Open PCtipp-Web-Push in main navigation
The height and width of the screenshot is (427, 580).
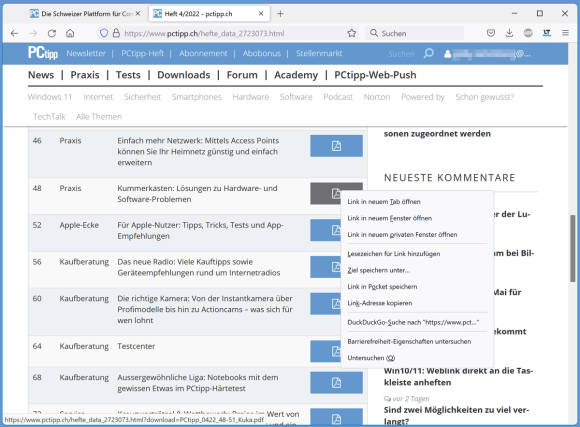tap(375, 75)
